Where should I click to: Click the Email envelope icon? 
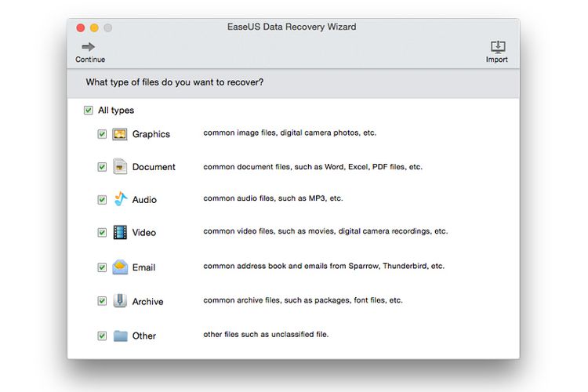[x=120, y=267]
